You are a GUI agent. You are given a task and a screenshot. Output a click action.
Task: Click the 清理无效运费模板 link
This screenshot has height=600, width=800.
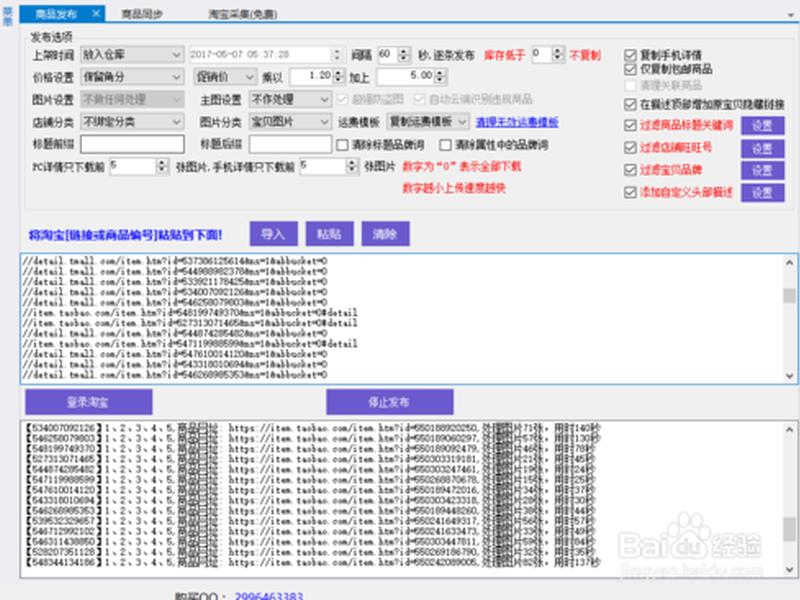517,122
